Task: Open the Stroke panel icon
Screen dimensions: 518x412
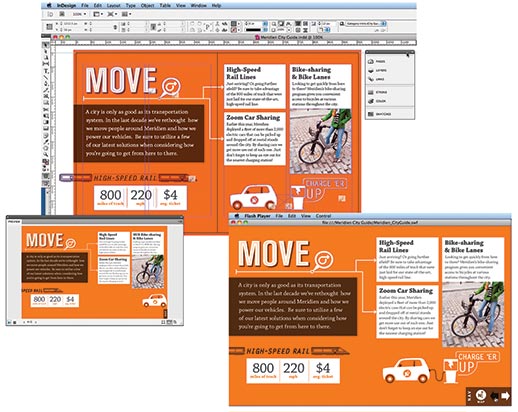Action: pyautogui.click(x=371, y=92)
